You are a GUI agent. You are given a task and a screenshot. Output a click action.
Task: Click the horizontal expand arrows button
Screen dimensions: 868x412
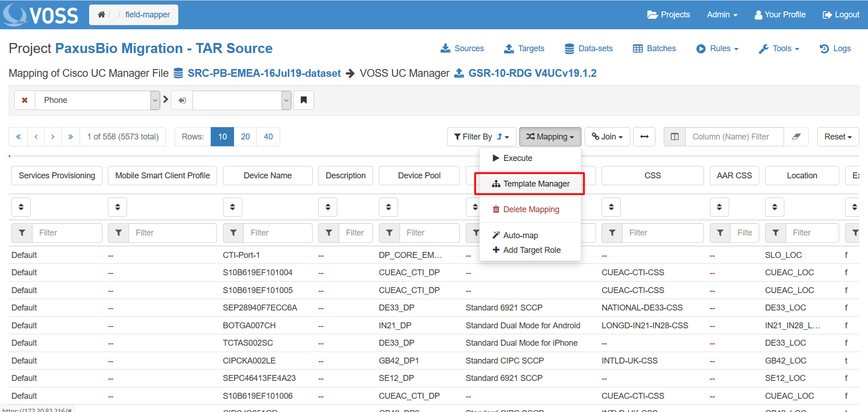point(644,137)
